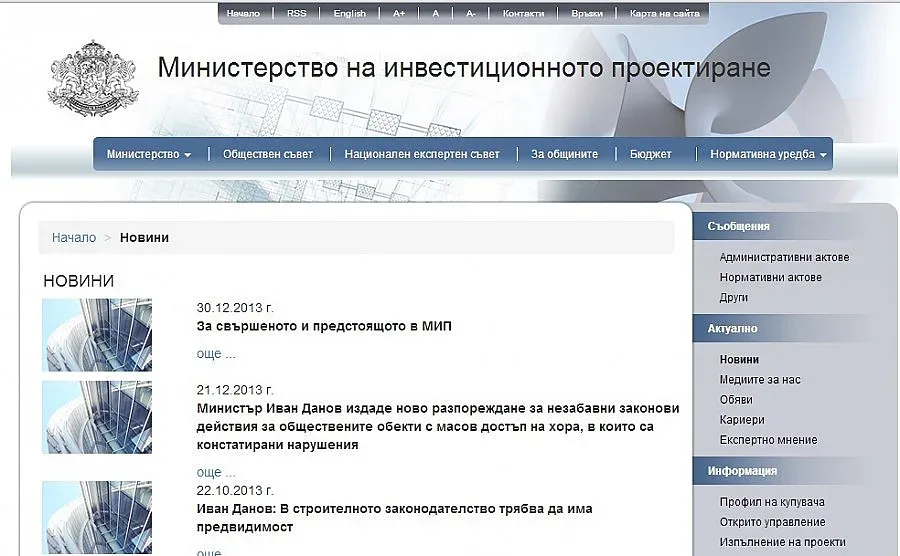Expand the Министерство dropdown menu
This screenshot has width=900, height=556.
(x=148, y=155)
